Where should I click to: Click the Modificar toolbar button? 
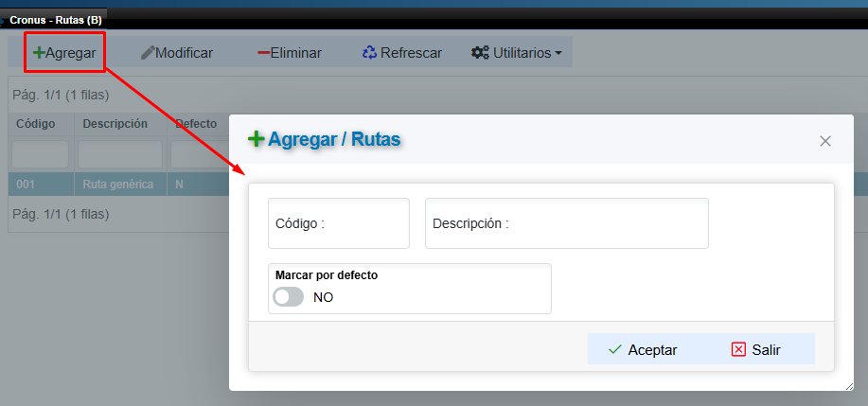[177, 53]
